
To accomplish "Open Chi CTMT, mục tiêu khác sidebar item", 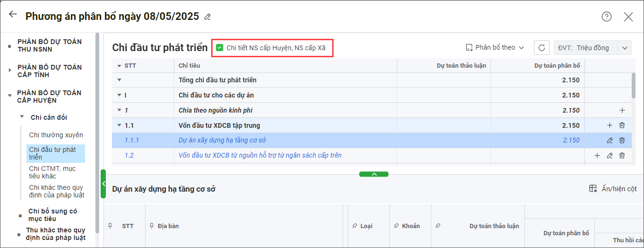I will pyautogui.click(x=52, y=172).
